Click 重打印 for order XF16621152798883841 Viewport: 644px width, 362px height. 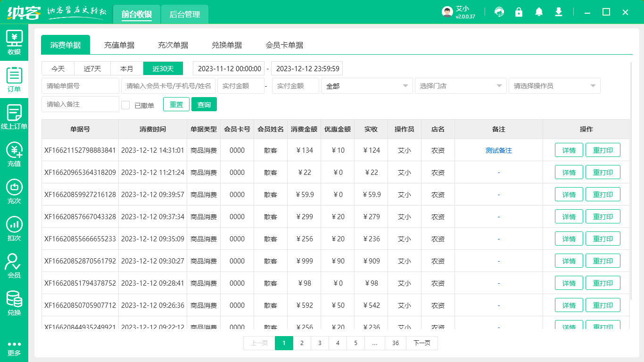click(603, 150)
